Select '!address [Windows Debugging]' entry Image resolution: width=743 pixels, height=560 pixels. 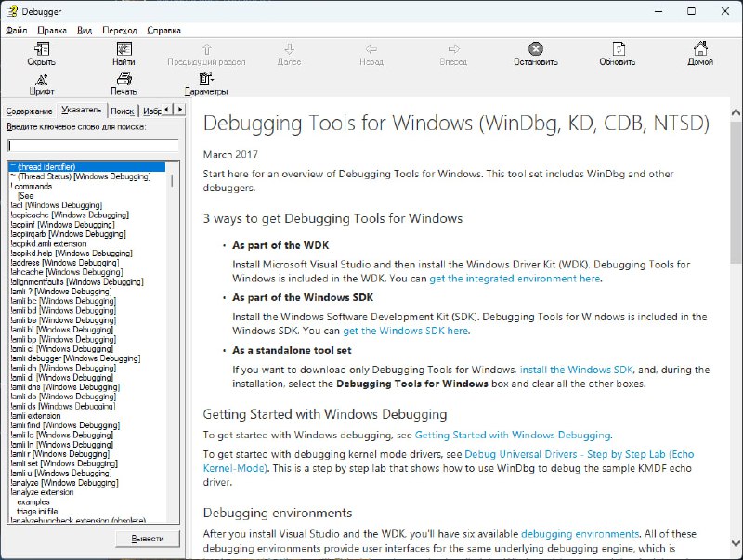point(64,263)
